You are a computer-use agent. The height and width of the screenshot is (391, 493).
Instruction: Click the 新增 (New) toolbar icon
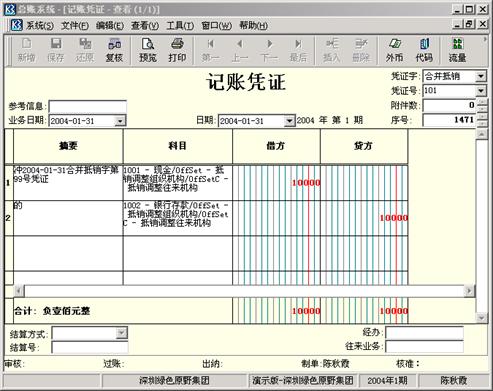26,50
